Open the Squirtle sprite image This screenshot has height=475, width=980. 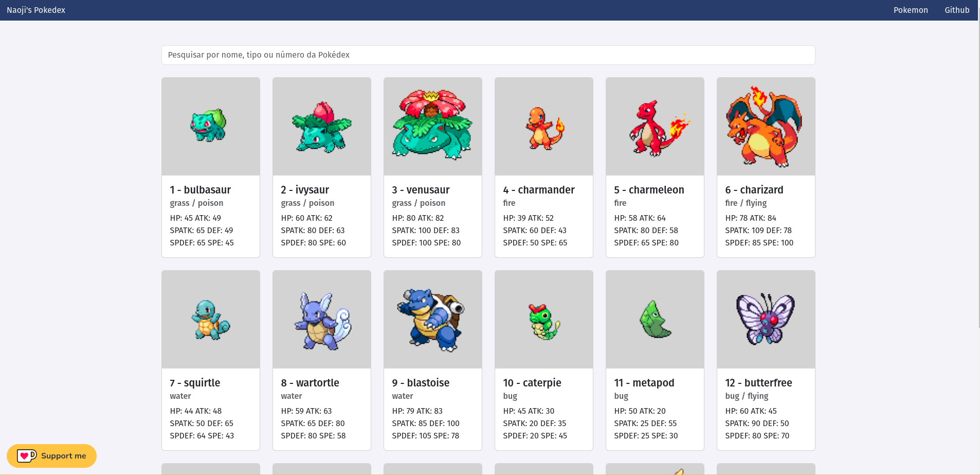(x=210, y=320)
